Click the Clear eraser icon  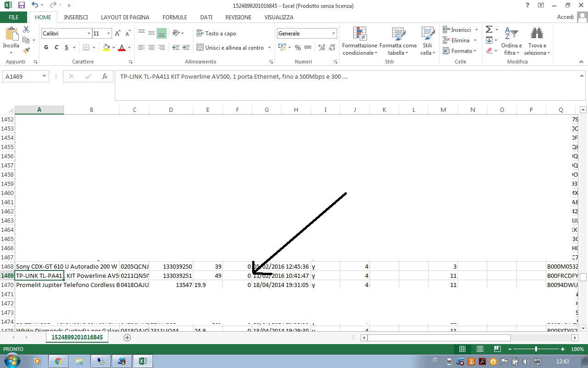coord(489,51)
